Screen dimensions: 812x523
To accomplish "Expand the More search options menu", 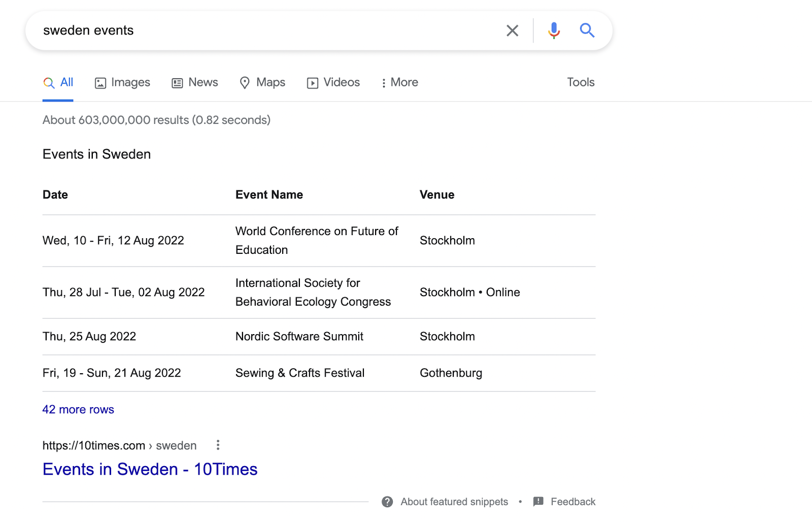I will (399, 82).
